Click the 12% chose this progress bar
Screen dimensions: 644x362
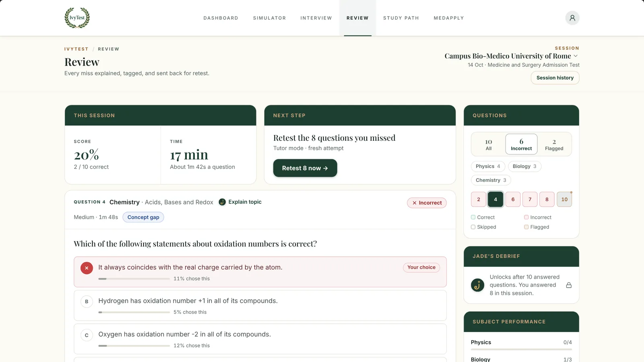(x=134, y=346)
